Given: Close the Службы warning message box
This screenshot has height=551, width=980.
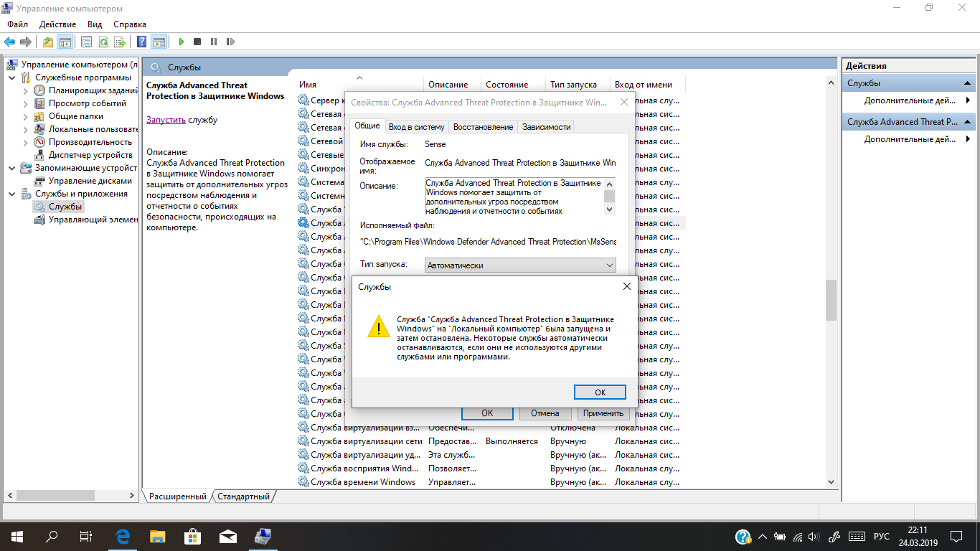Looking at the screenshot, I should [x=626, y=286].
